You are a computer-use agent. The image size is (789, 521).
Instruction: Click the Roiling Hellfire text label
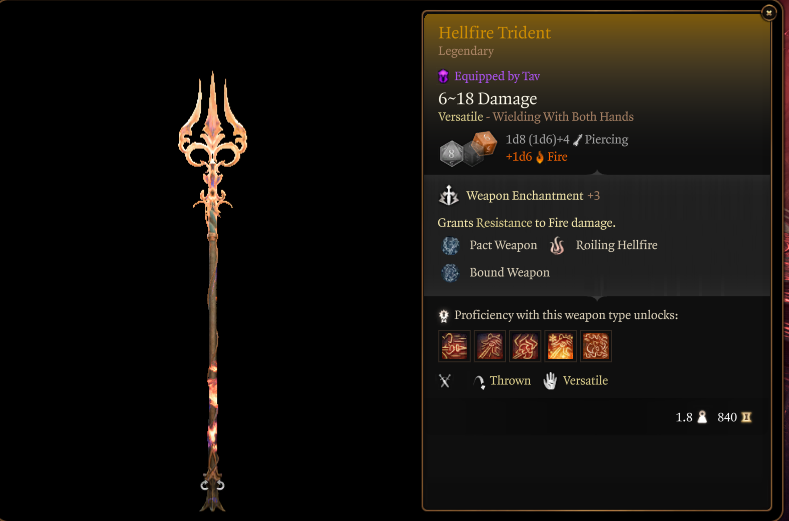tap(616, 245)
